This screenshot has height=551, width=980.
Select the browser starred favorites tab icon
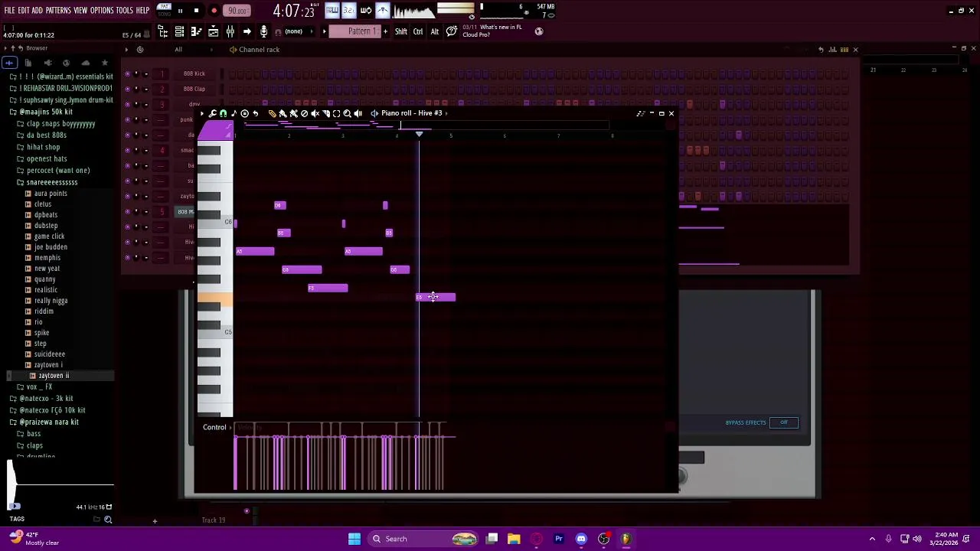[x=105, y=63]
